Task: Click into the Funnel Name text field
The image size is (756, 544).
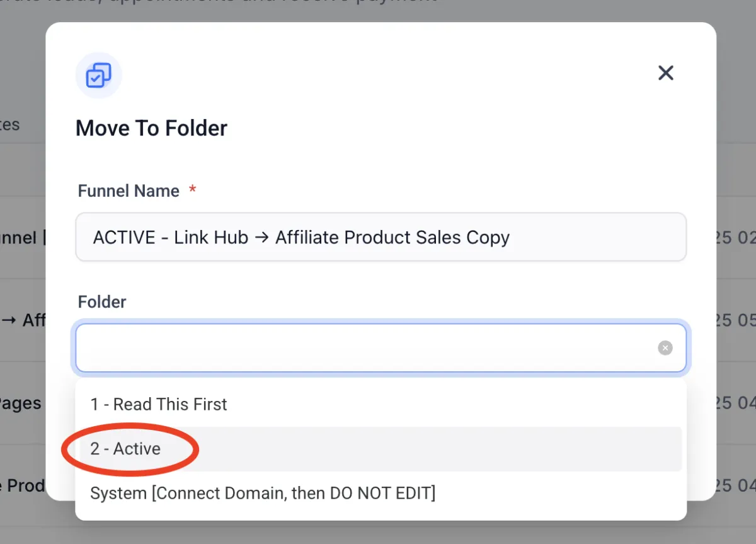Action: pos(381,237)
